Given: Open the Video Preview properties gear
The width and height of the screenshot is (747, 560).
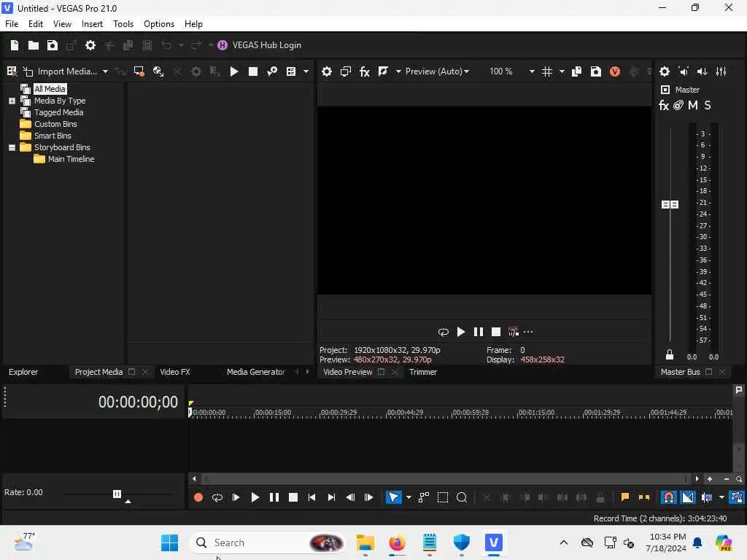Looking at the screenshot, I should pos(326,71).
